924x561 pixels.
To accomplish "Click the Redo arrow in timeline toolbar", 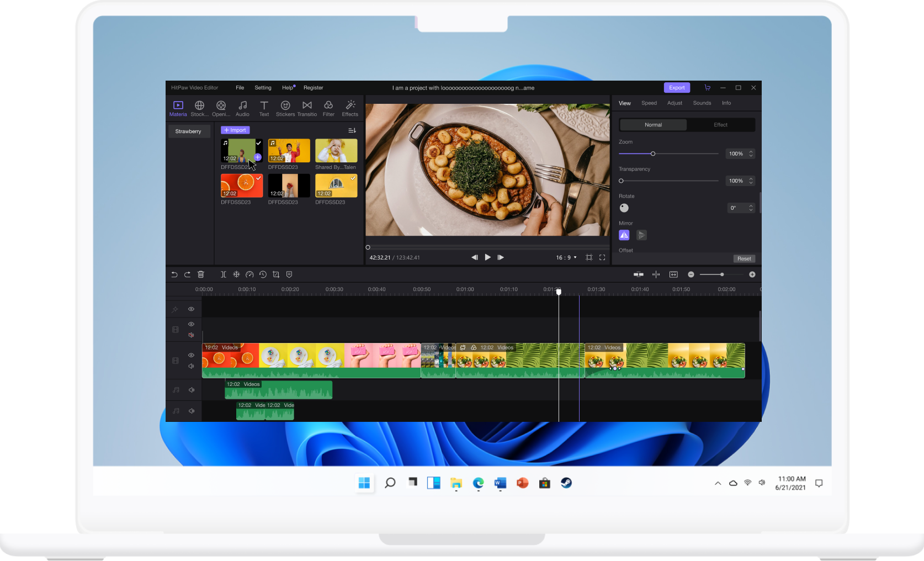I will click(187, 274).
